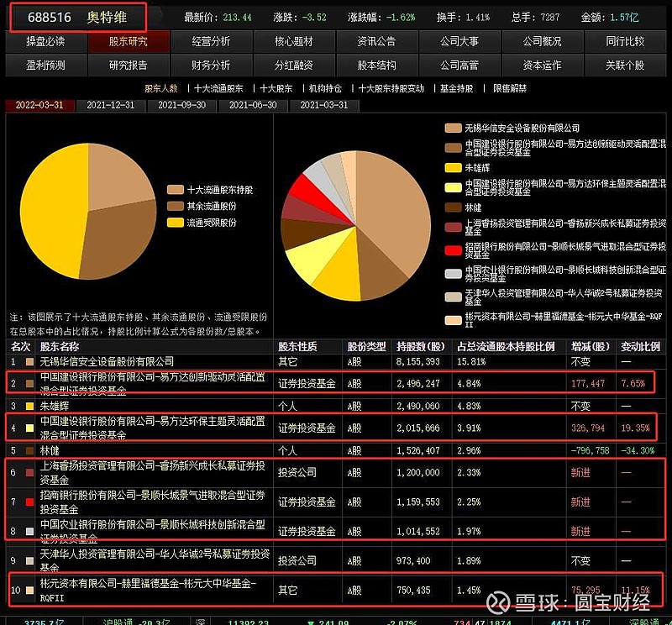The width and height of the screenshot is (672, 625).
Task: Select report date 2021-09-30
Action: (181, 105)
